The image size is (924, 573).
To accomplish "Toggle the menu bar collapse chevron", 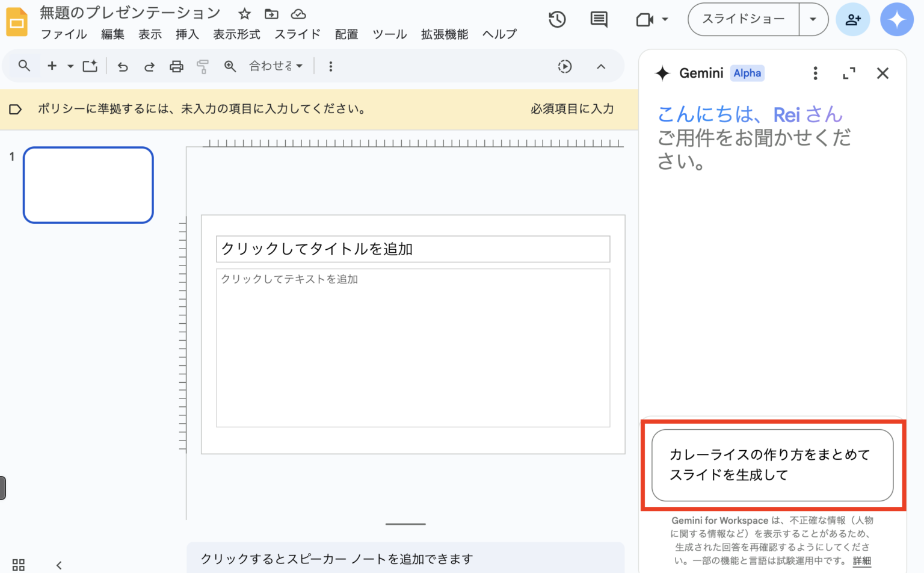I will 602,66.
